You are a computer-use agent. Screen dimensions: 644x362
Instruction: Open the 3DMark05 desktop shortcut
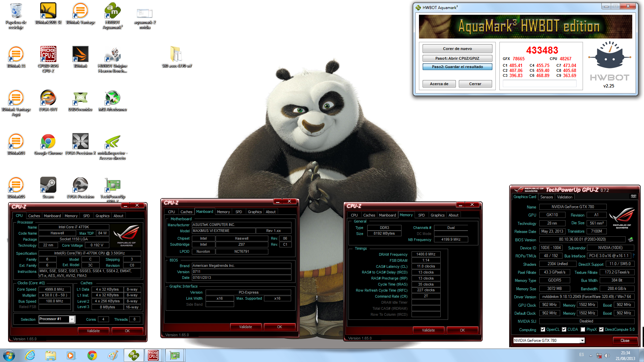point(16,188)
